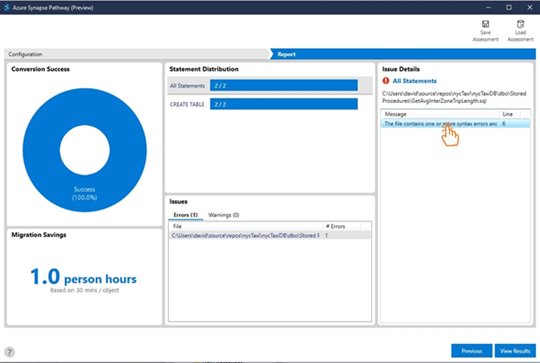This screenshot has height=363, width=540.
Task: Click the CREATE TABLE label
Action: pyautogui.click(x=187, y=104)
